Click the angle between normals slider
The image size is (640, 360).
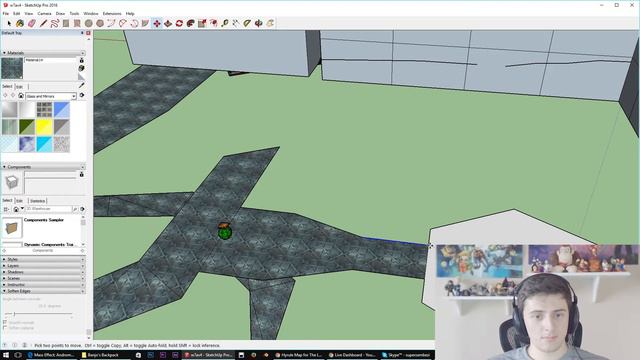tap(39, 313)
